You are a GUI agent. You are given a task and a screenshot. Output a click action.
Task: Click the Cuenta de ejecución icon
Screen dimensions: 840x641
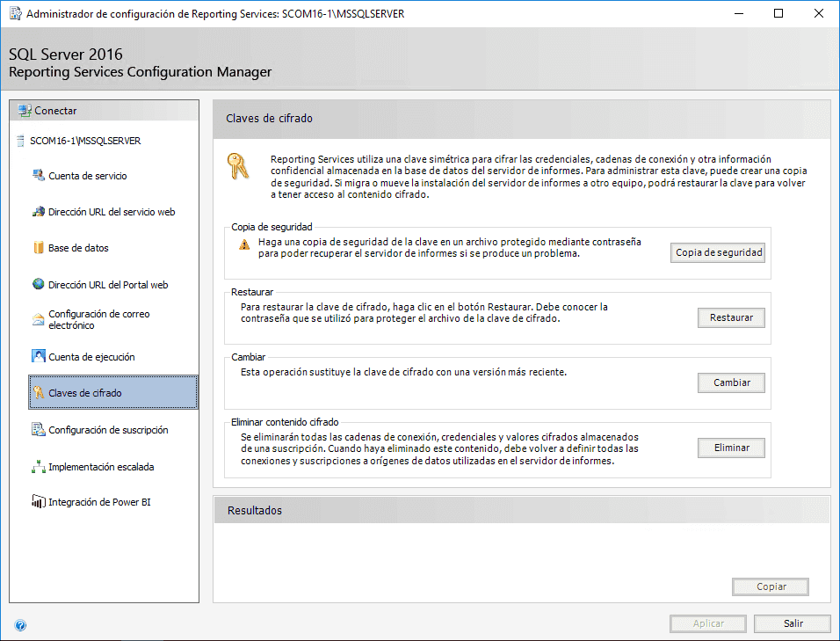point(39,356)
